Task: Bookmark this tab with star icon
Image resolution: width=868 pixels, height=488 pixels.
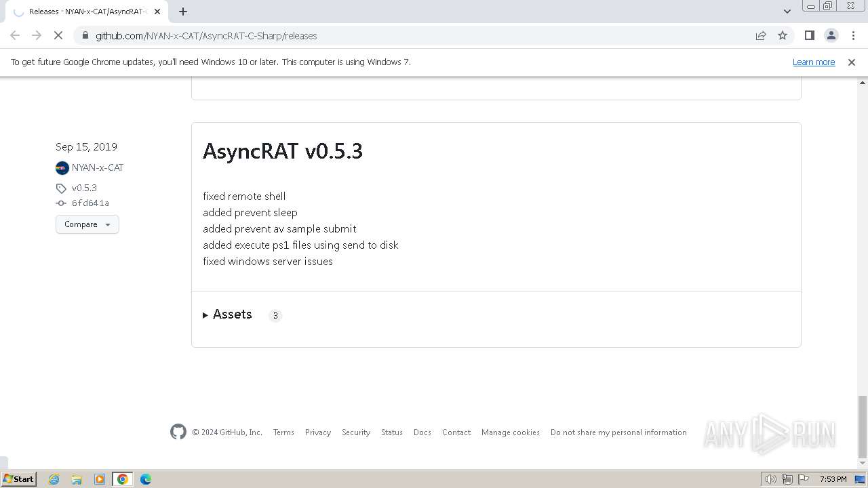Action: 783,36
